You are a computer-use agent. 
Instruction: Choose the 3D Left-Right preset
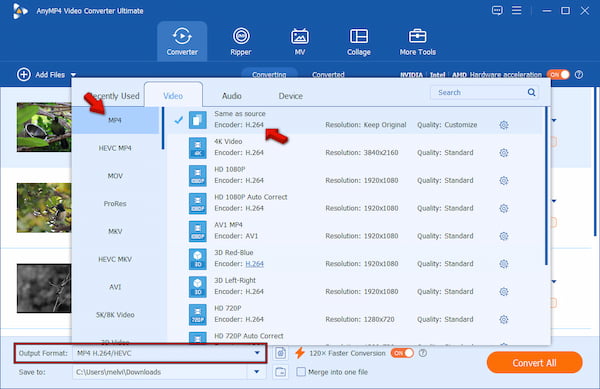355,286
